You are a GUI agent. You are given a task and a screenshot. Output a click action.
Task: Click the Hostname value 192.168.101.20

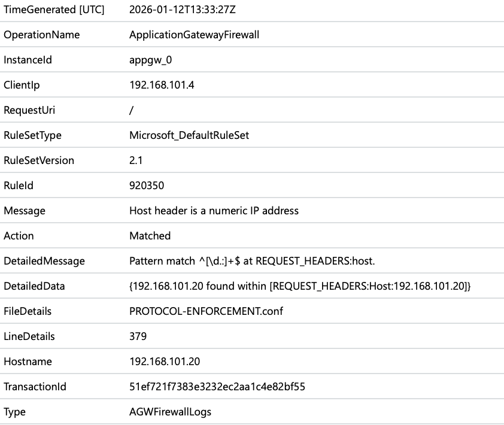[x=165, y=362]
